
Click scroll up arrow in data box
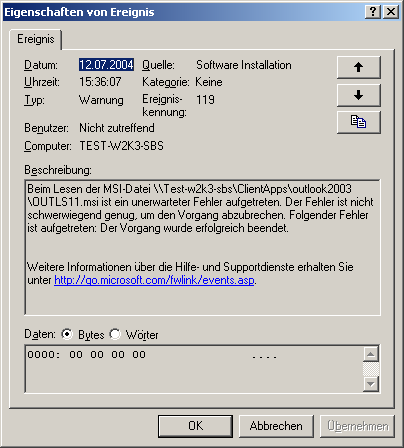pyautogui.click(x=371, y=354)
